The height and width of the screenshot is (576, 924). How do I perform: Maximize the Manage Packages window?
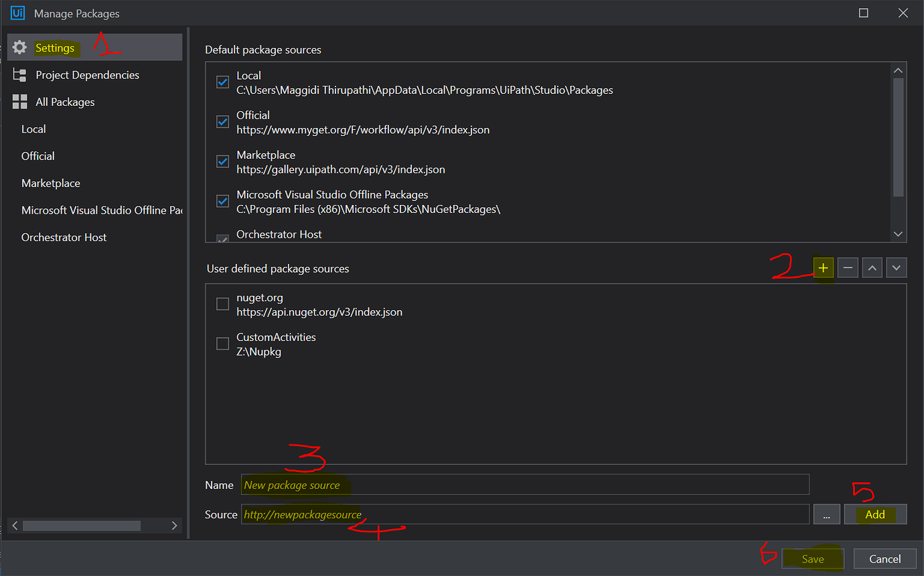click(864, 13)
